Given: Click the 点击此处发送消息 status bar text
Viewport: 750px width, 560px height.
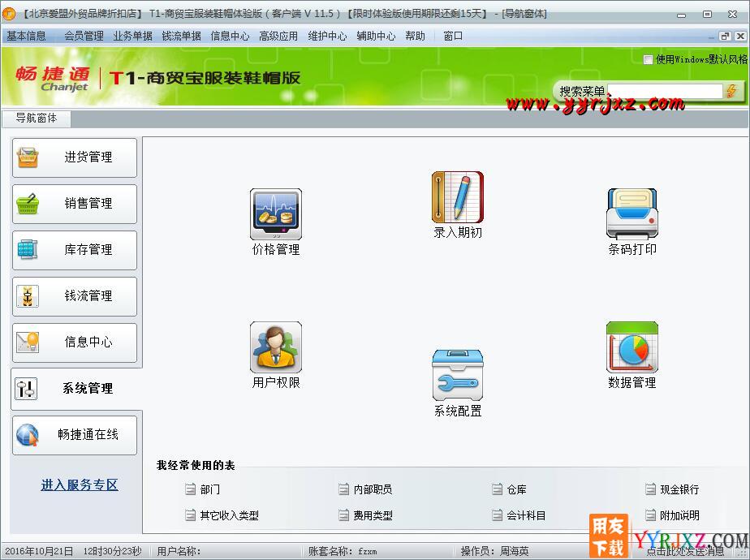Looking at the screenshot, I should pyautogui.click(x=685, y=551).
